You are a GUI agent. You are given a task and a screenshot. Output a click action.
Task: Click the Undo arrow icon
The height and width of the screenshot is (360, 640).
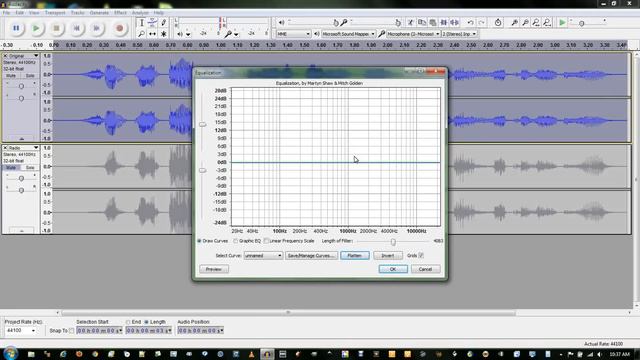(x=471, y=22)
